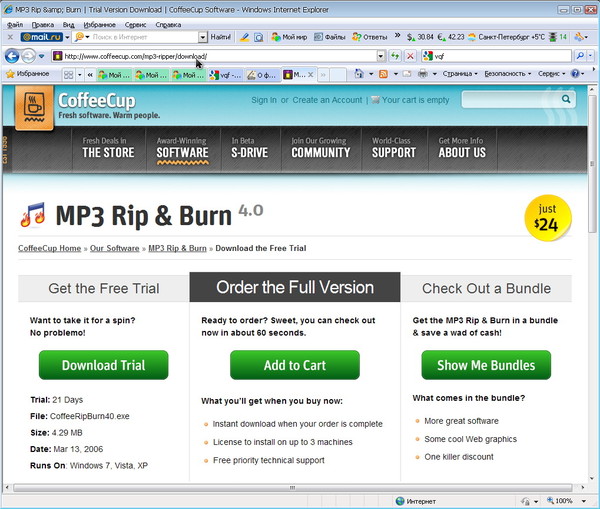Expand hidden toolbar buttons chevron
Image resolution: width=600 pixels, height=509 pixels.
[397, 36]
